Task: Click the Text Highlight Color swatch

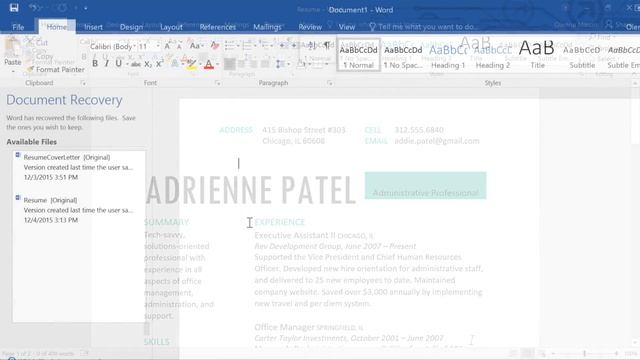Action: pos(191,64)
